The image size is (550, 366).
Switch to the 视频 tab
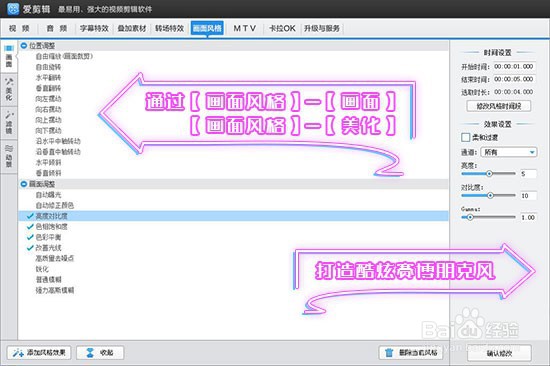(19, 28)
